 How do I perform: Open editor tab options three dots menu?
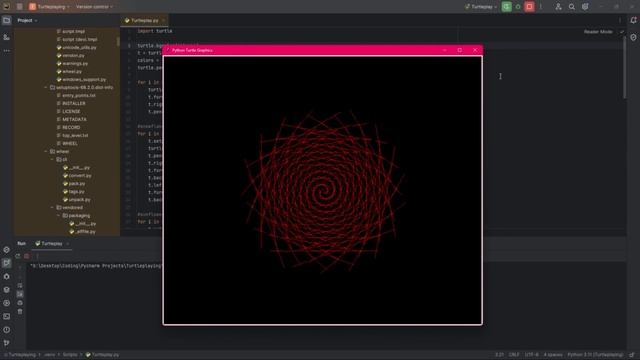[620, 20]
